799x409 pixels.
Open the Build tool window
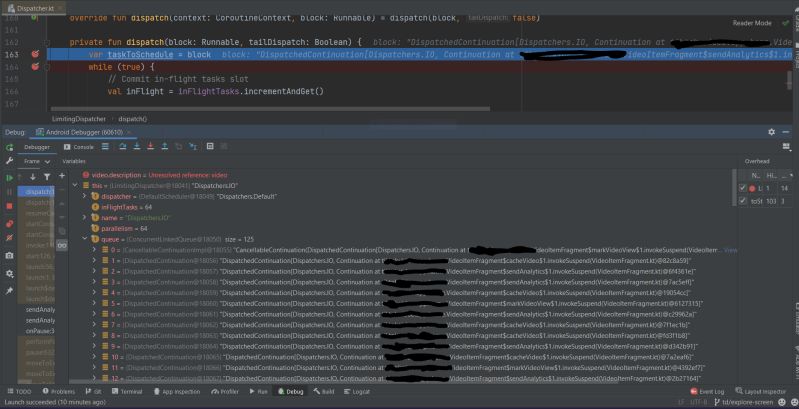click(324, 392)
